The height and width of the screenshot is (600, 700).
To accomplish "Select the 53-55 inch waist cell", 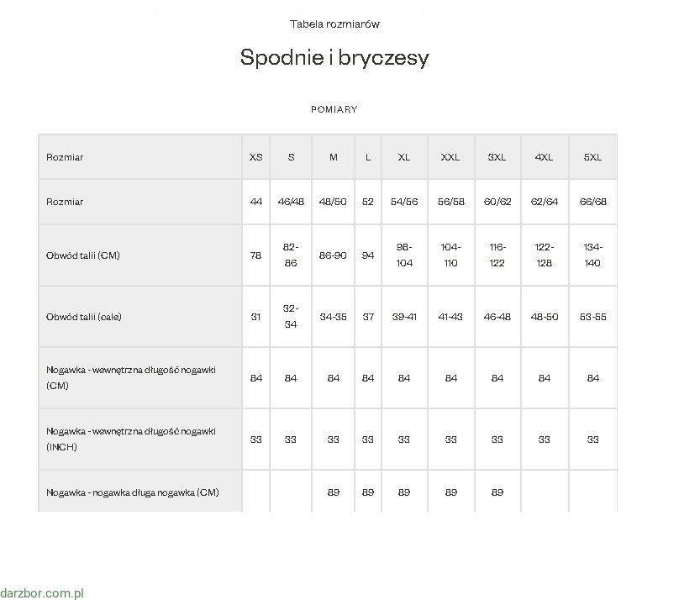I will pos(592,317).
